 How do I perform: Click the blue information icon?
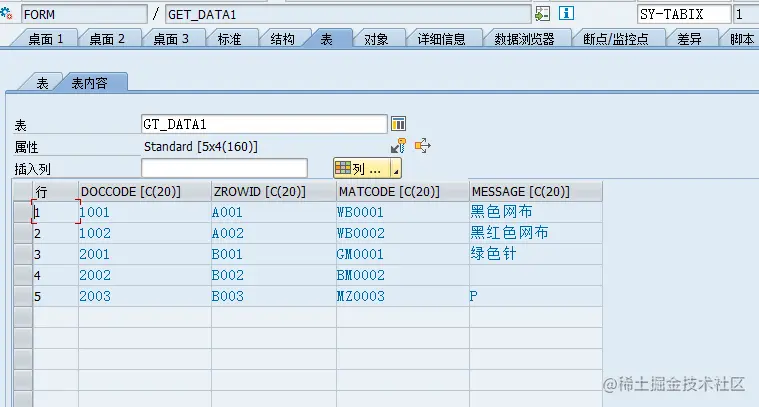click(566, 13)
